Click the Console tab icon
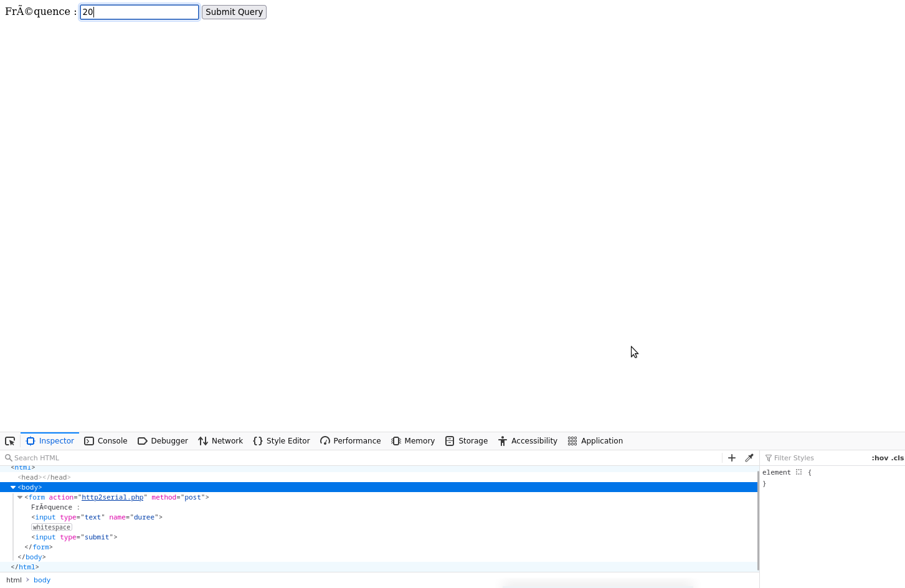This screenshot has height=588, width=905. tap(89, 441)
